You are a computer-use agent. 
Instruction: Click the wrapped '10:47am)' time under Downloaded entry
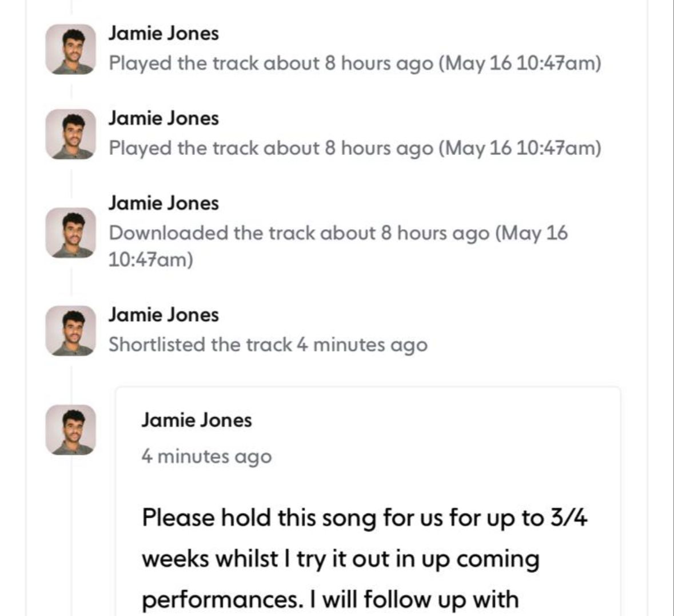[151, 259]
